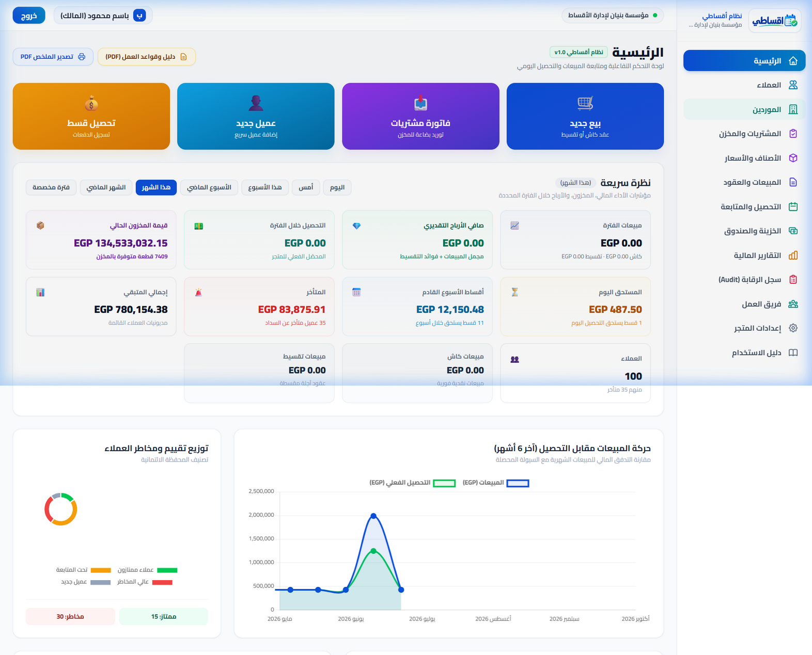Toggle the blue المبيعات (EGP) legend swatch
Screen dimensions: 812x655
[x=518, y=483]
